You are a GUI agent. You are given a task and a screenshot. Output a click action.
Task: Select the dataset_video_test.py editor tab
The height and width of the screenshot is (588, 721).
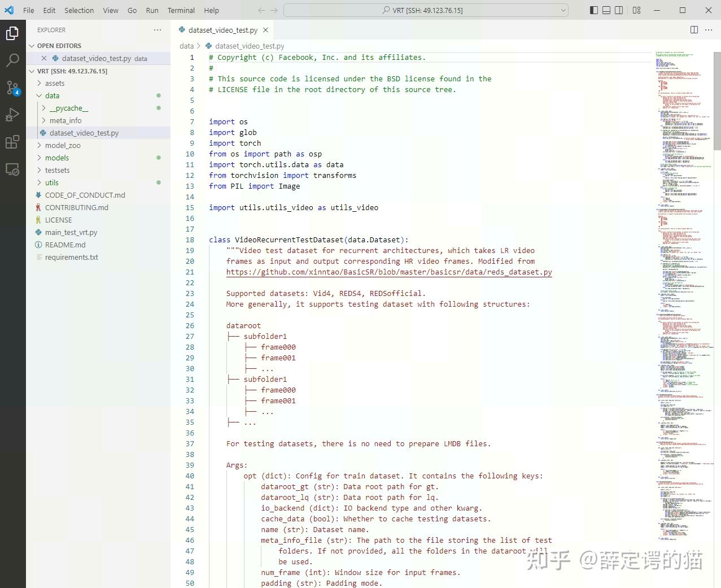(x=223, y=31)
